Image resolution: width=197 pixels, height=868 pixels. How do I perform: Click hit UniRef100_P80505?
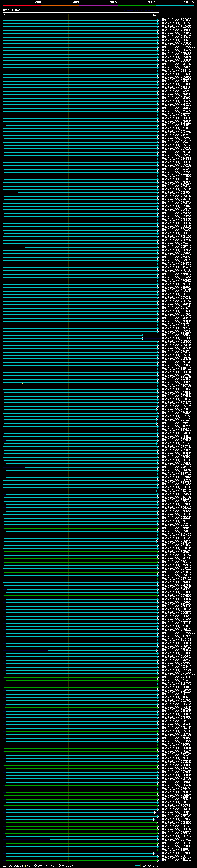pos(177,413)
